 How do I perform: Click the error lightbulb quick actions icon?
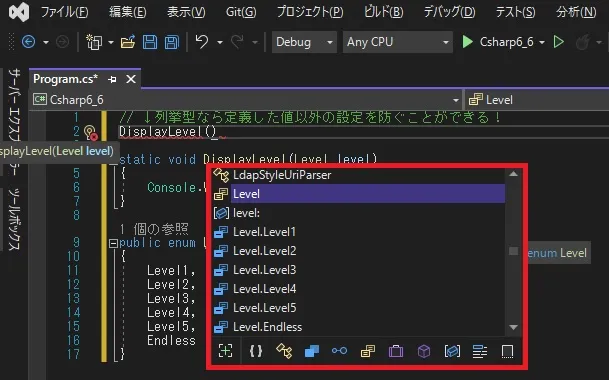90,132
